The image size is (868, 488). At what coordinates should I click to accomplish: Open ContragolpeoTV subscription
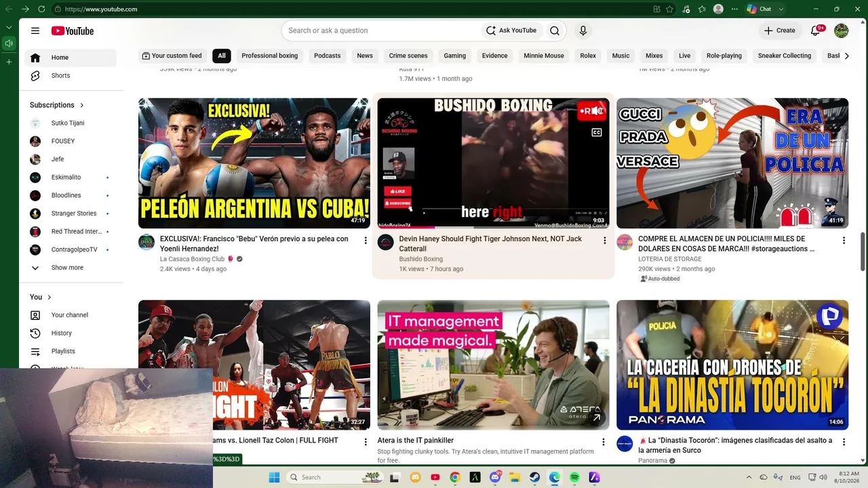(x=71, y=249)
